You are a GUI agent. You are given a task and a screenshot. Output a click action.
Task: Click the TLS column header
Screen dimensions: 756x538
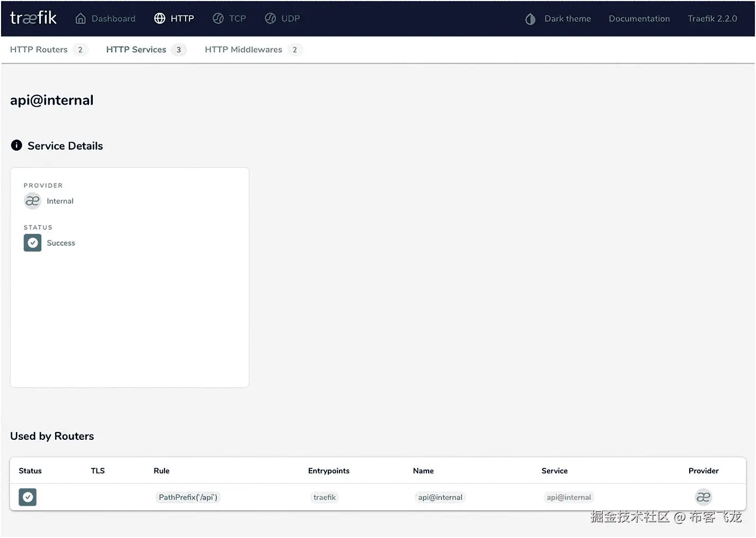click(98, 471)
